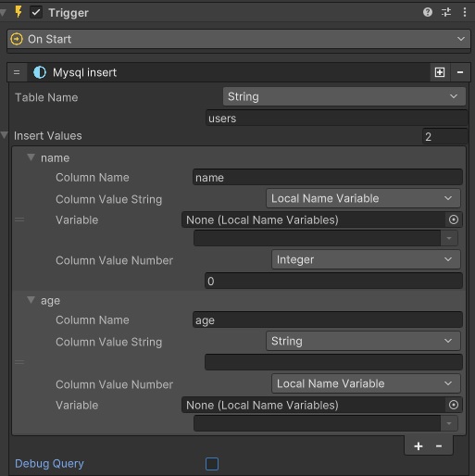Open object picker for name's Variable
The image size is (475, 476).
[x=454, y=219]
